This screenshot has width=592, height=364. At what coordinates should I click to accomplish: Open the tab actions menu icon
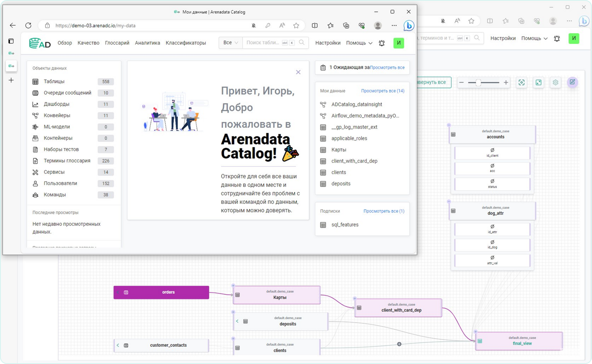(x=11, y=41)
